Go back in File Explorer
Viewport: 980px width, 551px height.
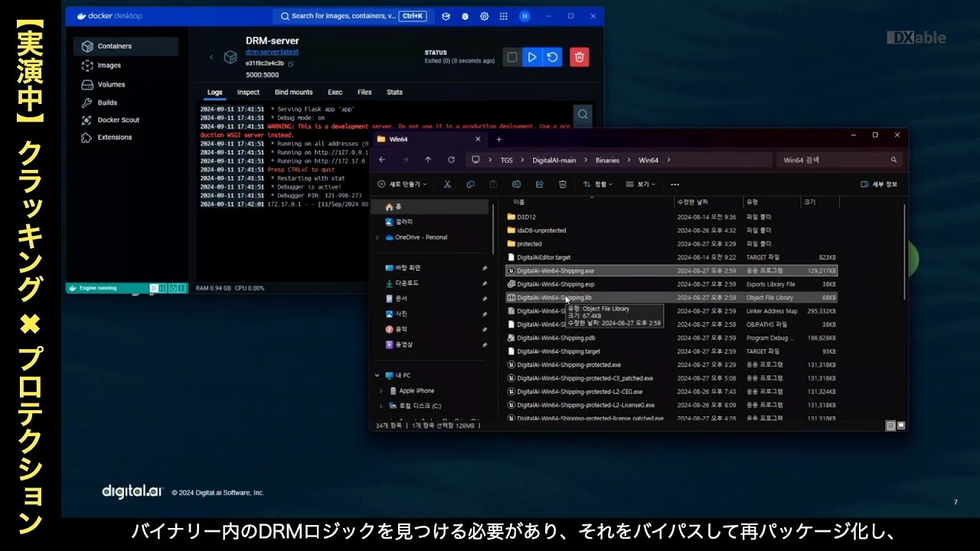(382, 160)
